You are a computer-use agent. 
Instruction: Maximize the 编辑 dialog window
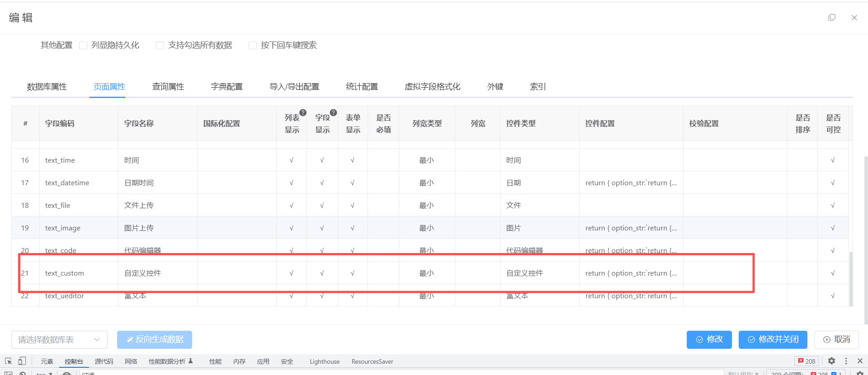832,18
